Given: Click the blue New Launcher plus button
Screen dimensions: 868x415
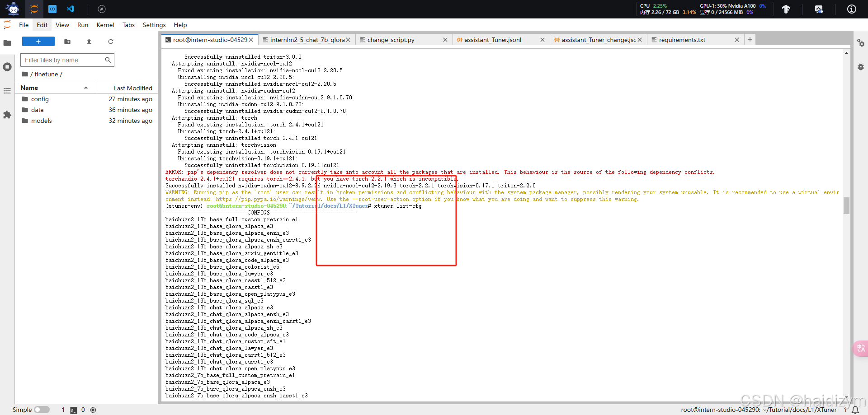Looking at the screenshot, I should [38, 42].
